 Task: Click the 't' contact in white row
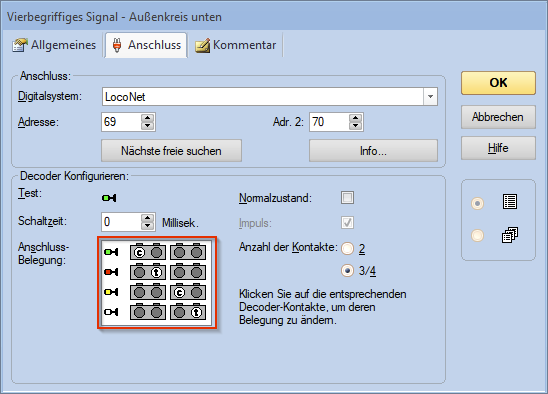tap(196, 313)
